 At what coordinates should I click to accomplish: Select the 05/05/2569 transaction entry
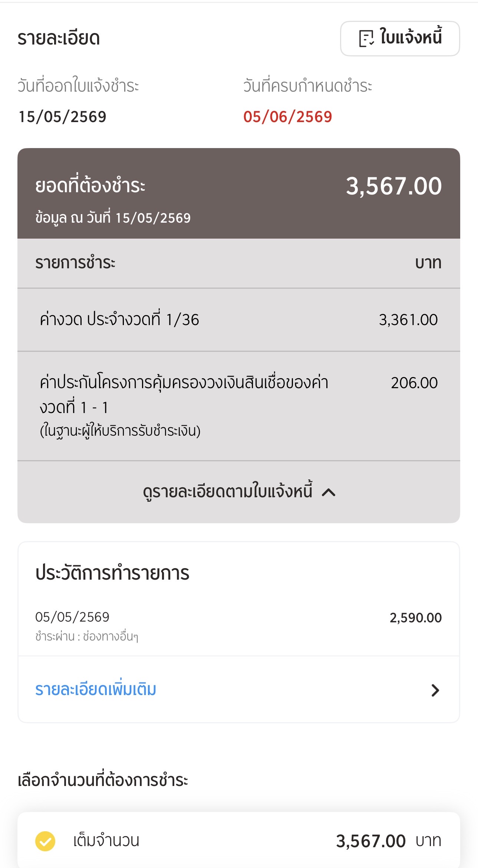(x=239, y=626)
